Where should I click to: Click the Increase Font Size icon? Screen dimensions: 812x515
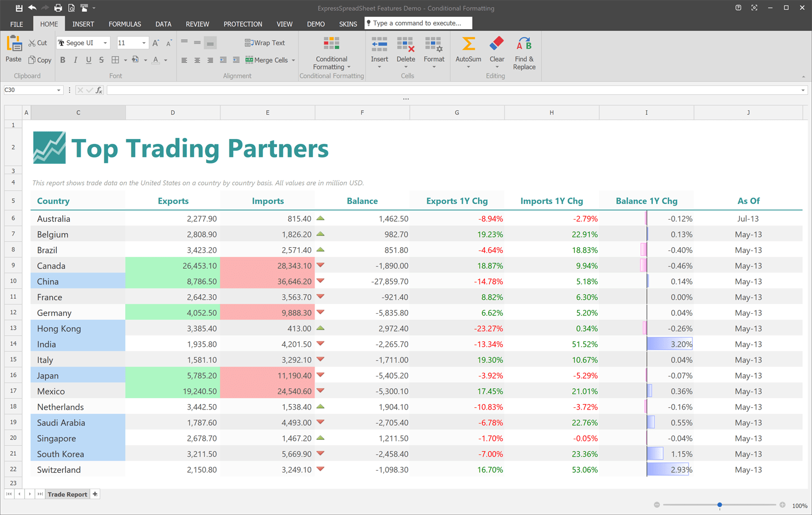point(155,43)
